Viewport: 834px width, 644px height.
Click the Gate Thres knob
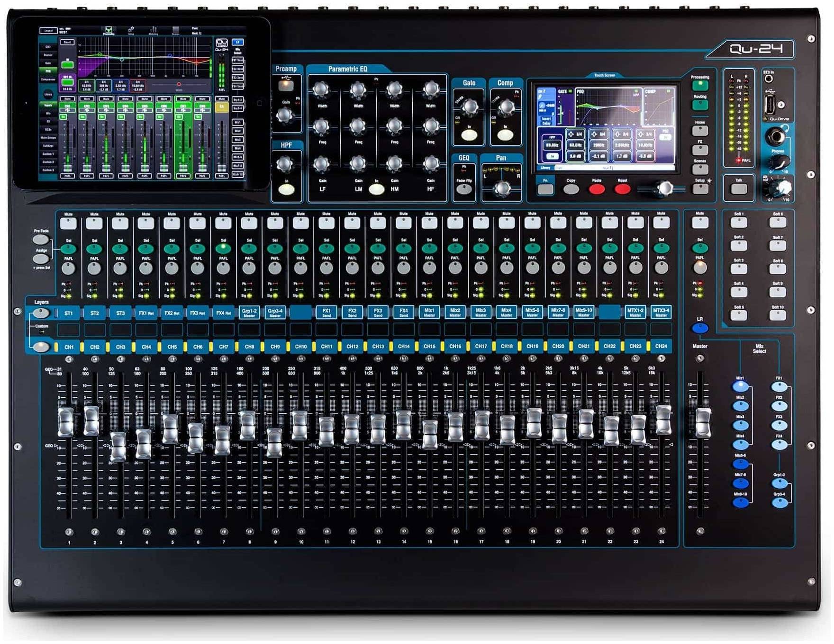(470, 108)
